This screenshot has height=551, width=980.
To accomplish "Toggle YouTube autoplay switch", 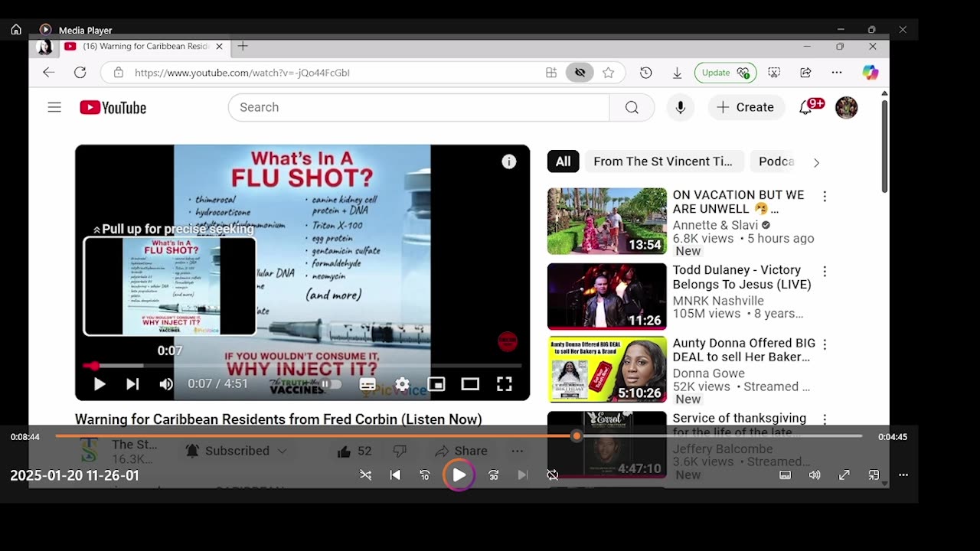I will tap(330, 384).
